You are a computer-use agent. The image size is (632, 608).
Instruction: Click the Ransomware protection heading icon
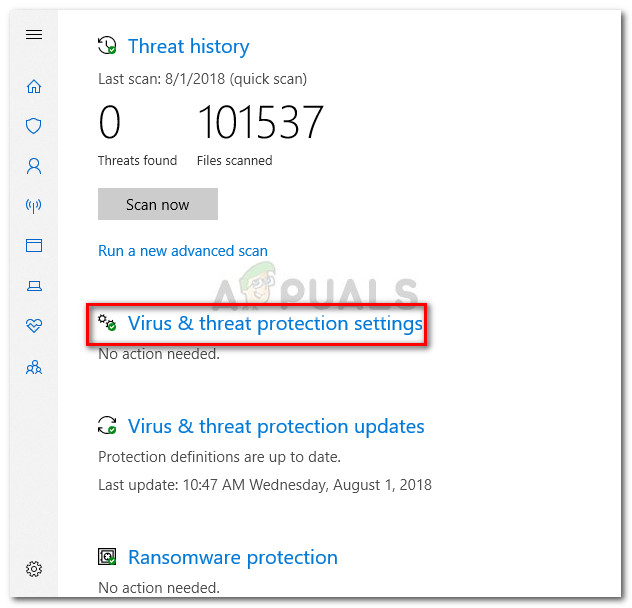point(107,558)
